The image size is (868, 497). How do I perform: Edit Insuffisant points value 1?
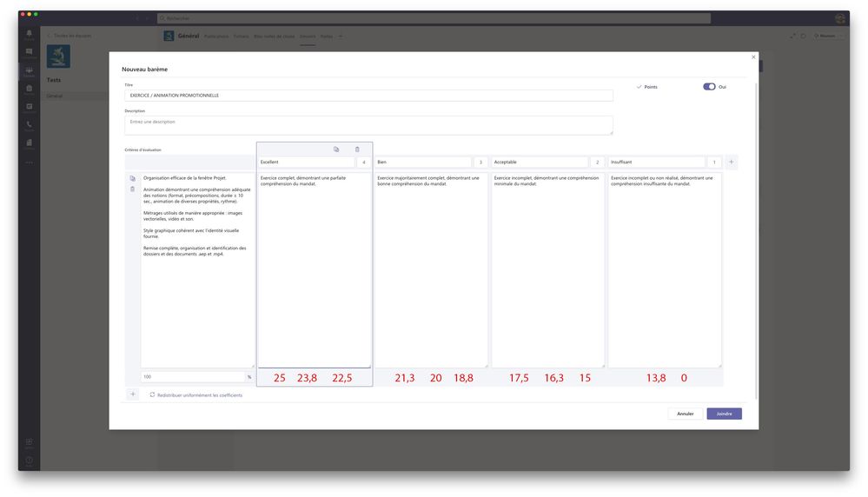coord(714,162)
